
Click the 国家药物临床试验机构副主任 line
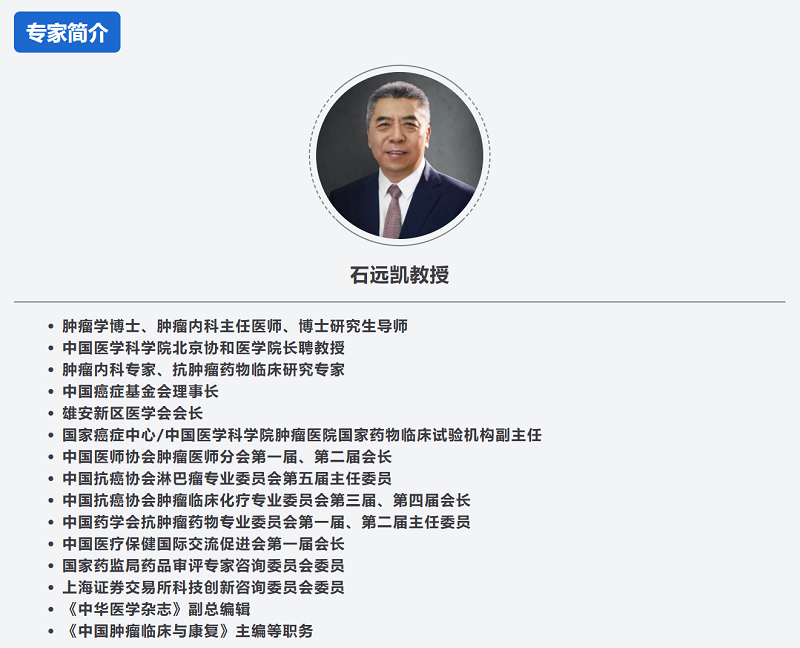[301, 435]
